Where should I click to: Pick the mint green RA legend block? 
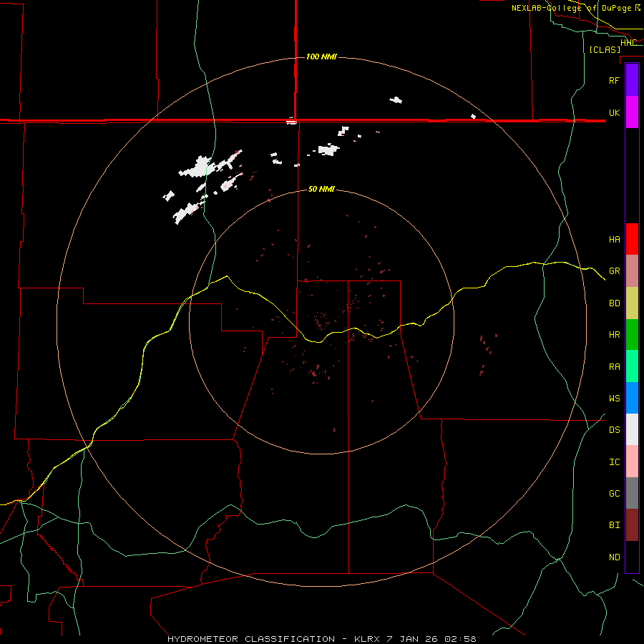point(632,366)
